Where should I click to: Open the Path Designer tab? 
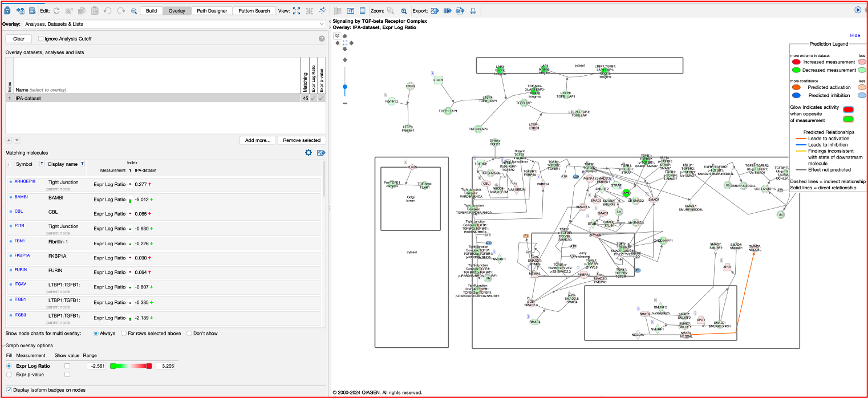click(212, 11)
